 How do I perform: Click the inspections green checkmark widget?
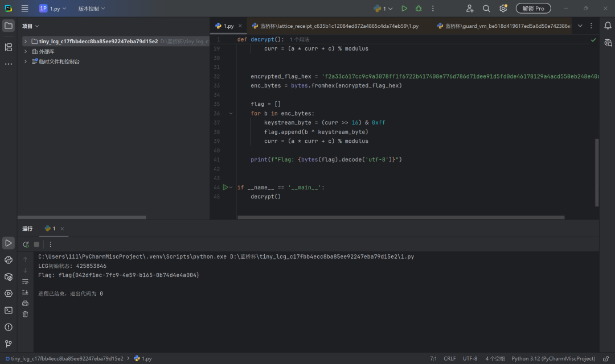[x=593, y=40]
